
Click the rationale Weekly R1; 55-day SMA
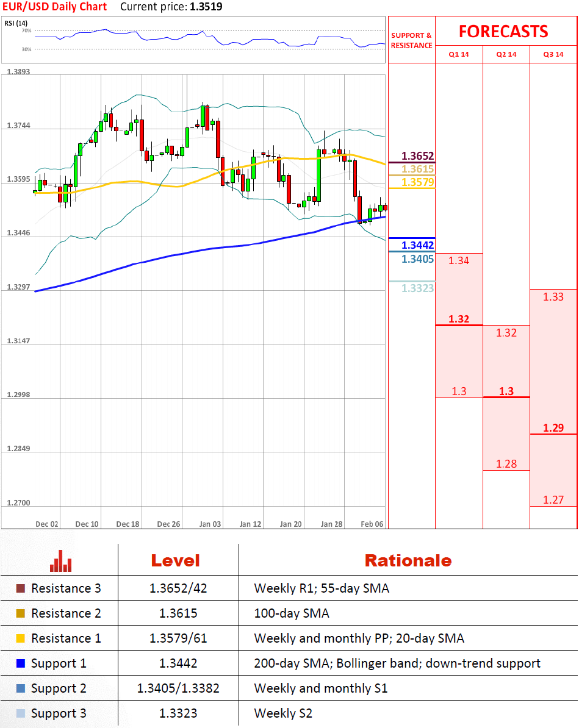click(322, 589)
